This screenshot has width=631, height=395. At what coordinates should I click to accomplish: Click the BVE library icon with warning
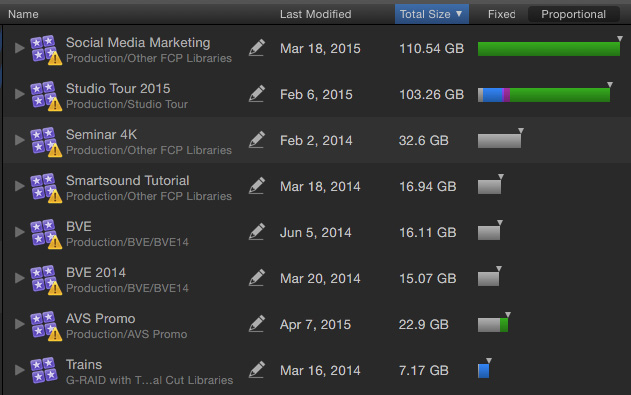pos(45,233)
